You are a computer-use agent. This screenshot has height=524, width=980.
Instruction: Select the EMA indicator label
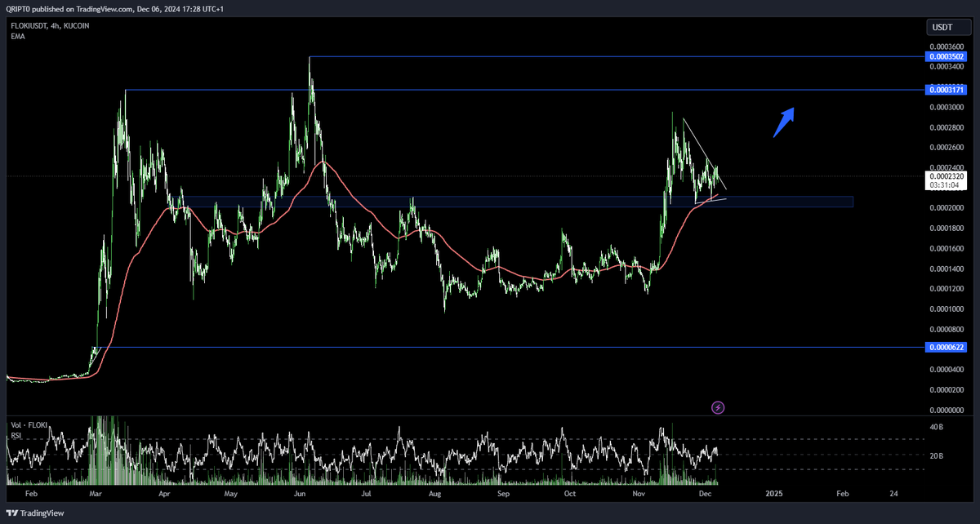click(17, 36)
